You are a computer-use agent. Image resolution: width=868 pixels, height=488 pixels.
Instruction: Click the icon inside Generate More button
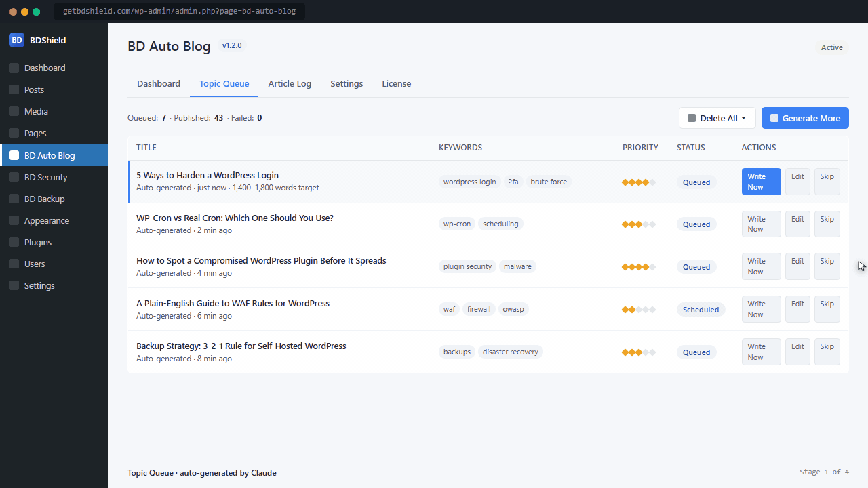click(x=774, y=118)
